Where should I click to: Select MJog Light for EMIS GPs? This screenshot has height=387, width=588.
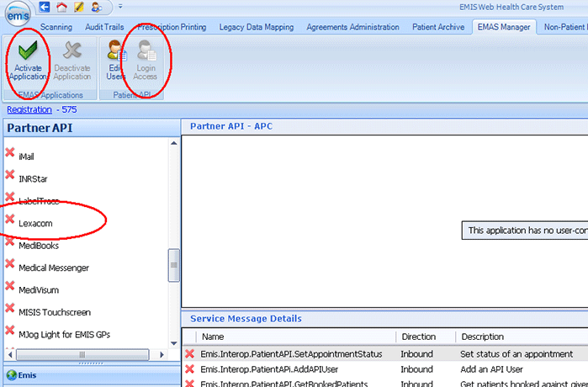[x=65, y=335]
